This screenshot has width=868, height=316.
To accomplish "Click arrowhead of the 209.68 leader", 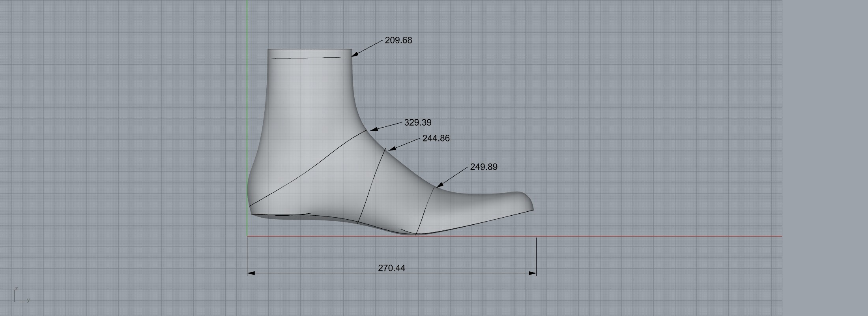I will (354, 55).
